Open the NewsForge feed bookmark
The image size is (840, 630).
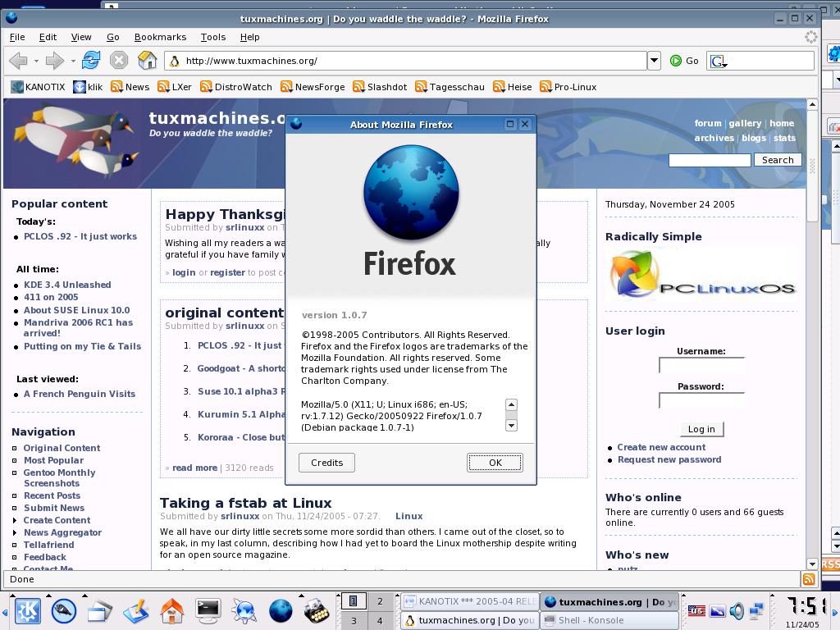click(313, 87)
